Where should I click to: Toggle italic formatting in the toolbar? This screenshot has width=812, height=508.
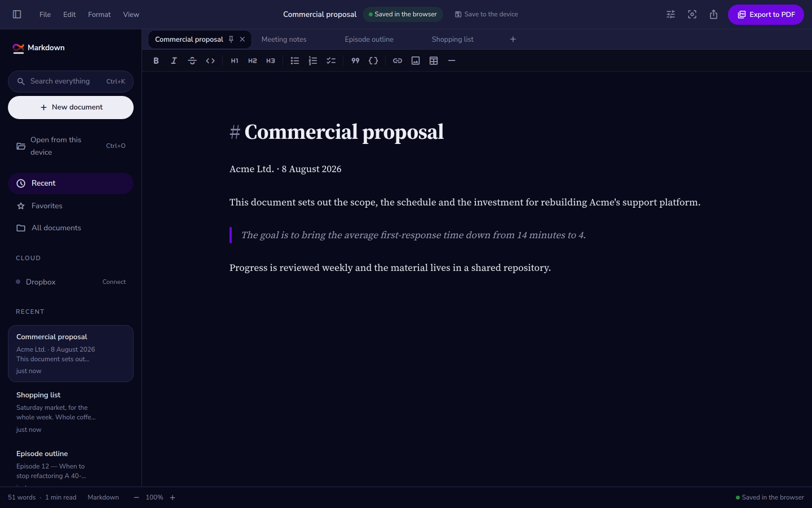pyautogui.click(x=174, y=60)
